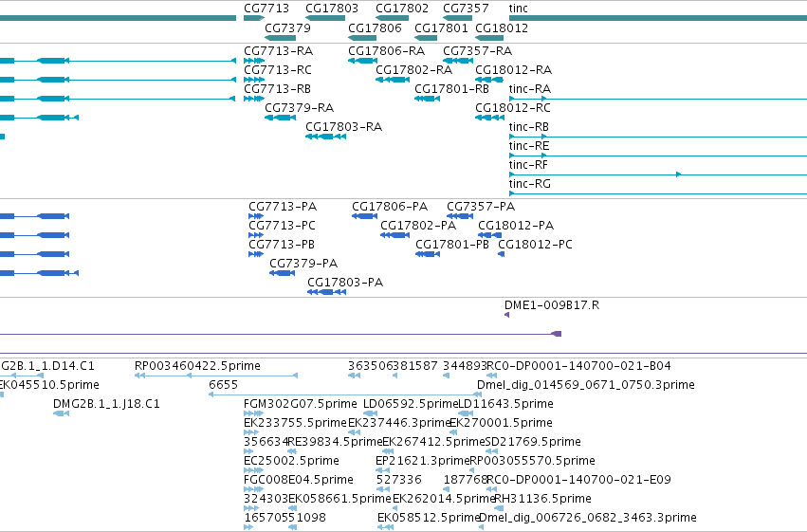Open transcript label CG7713-RB
The height and width of the screenshot is (532, 807).
tap(278, 88)
